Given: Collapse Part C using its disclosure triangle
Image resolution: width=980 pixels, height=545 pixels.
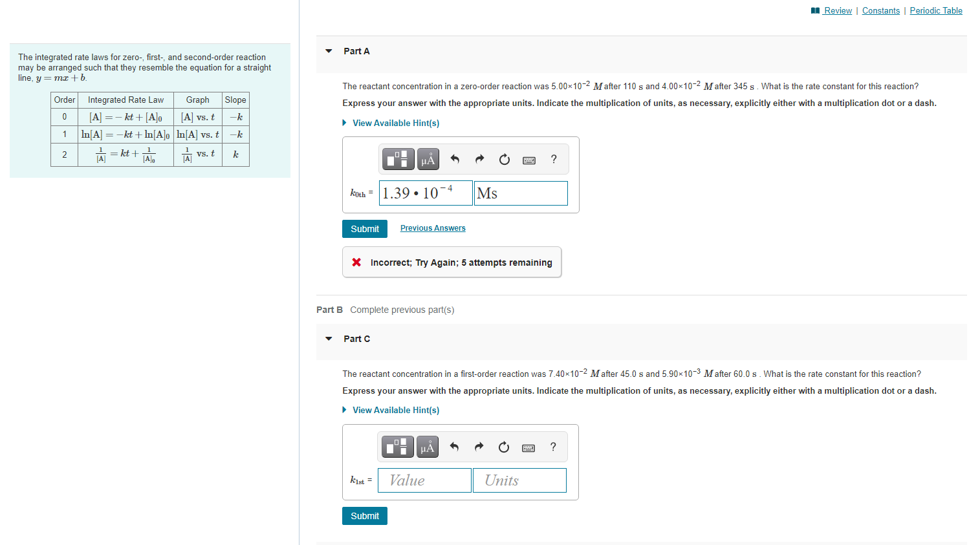Looking at the screenshot, I should 329,338.
